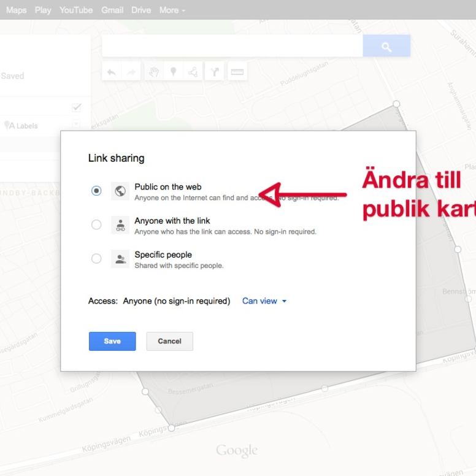Viewport: 476px width, 476px height.
Task: Click the redo arrow in map toolbar
Action: pyautogui.click(x=131, y=72)
